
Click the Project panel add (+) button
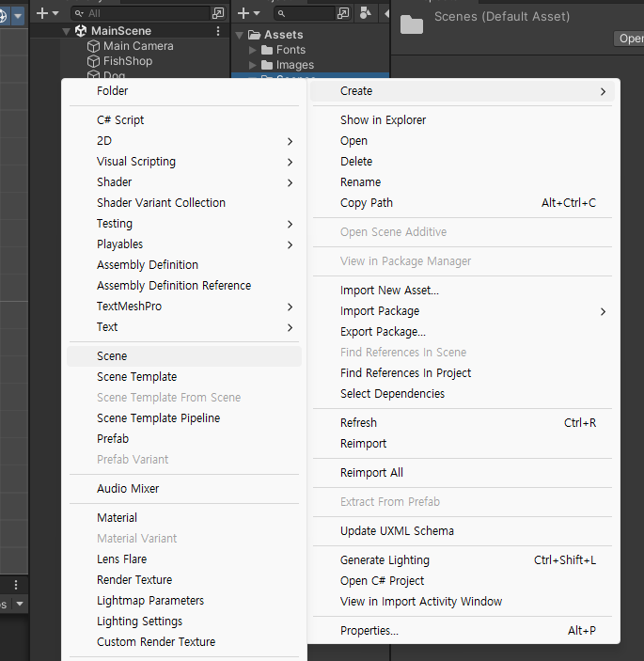pyautogui.click(x=243, y=13)
